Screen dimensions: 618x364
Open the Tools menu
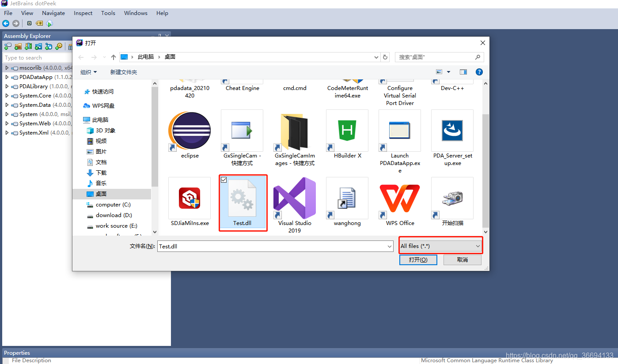[x=108, y=13]
